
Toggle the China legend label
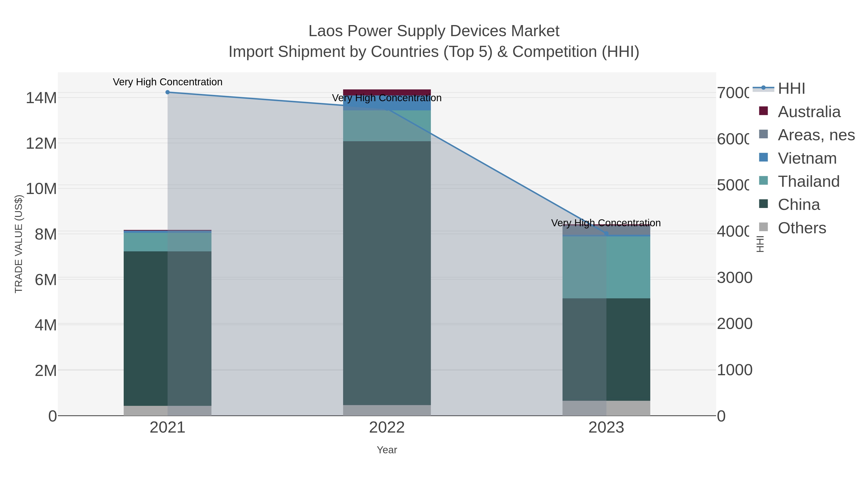799,204
